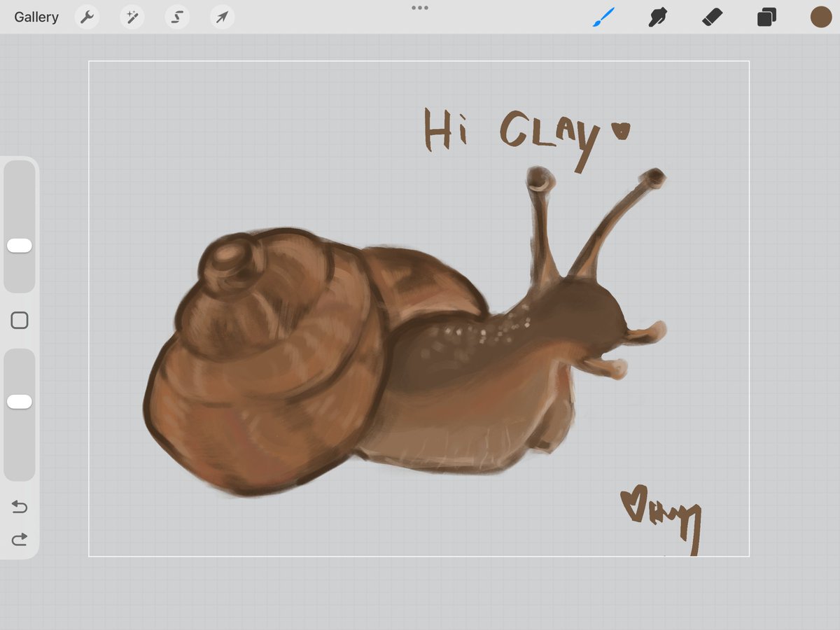Tap the three-dot multitasking menu at top

click(x=420, y=8)
